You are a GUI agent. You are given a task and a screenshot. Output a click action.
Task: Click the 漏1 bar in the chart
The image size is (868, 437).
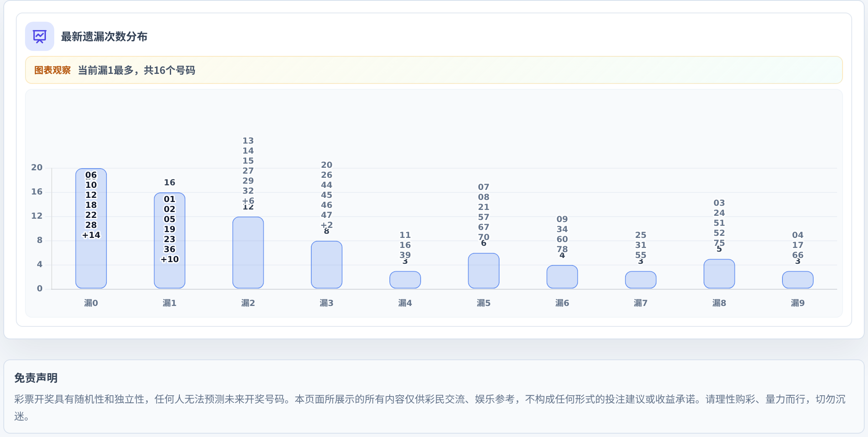click(x=169, y=240)
